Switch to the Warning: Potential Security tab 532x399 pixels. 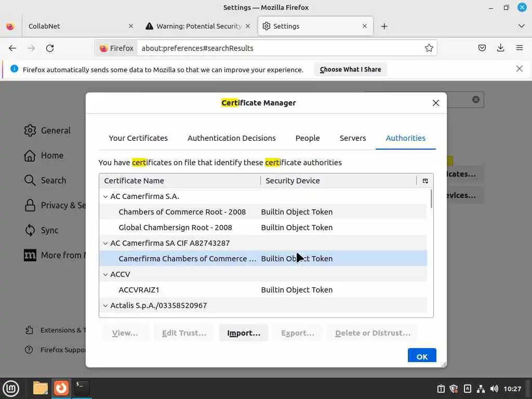pyautogui.click(x=198, y=26)
